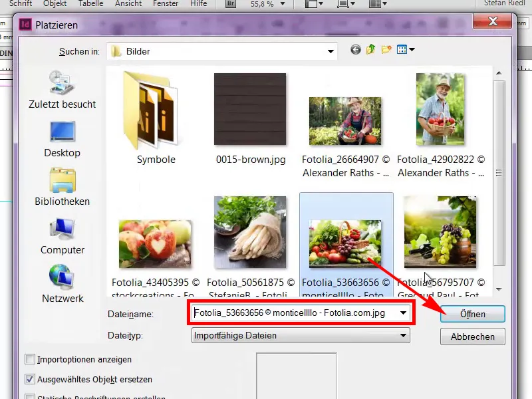Image resolution: width=532 pixels, height=399 pixels.
Task: Toggle Importoptionen anzeigen checkbox
Action: 30,359
